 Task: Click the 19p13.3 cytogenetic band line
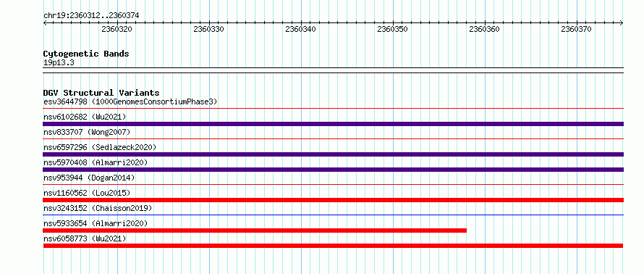click(x=333, y=70)
